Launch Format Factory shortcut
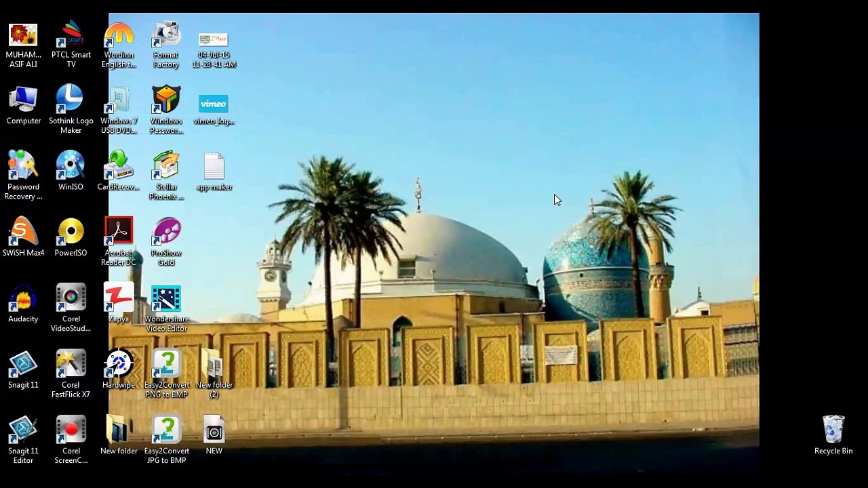Viewport: 868px width, 488px height. [x=166, y=45]
